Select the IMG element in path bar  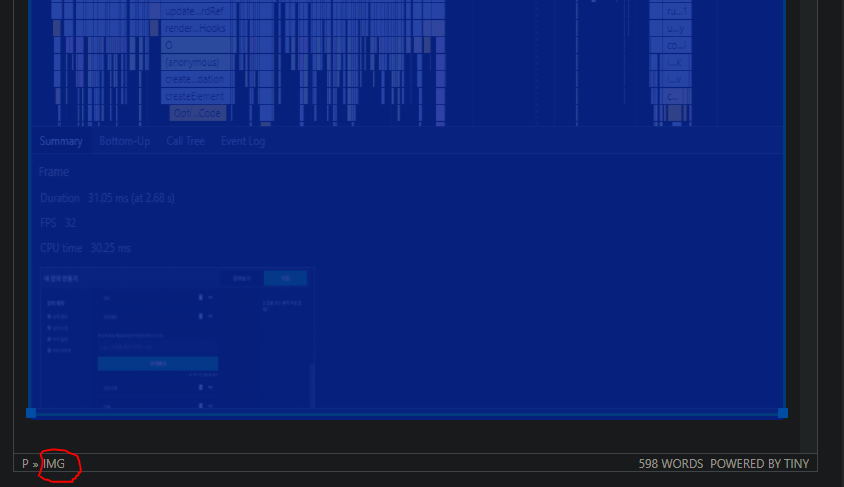coord(53,464)
